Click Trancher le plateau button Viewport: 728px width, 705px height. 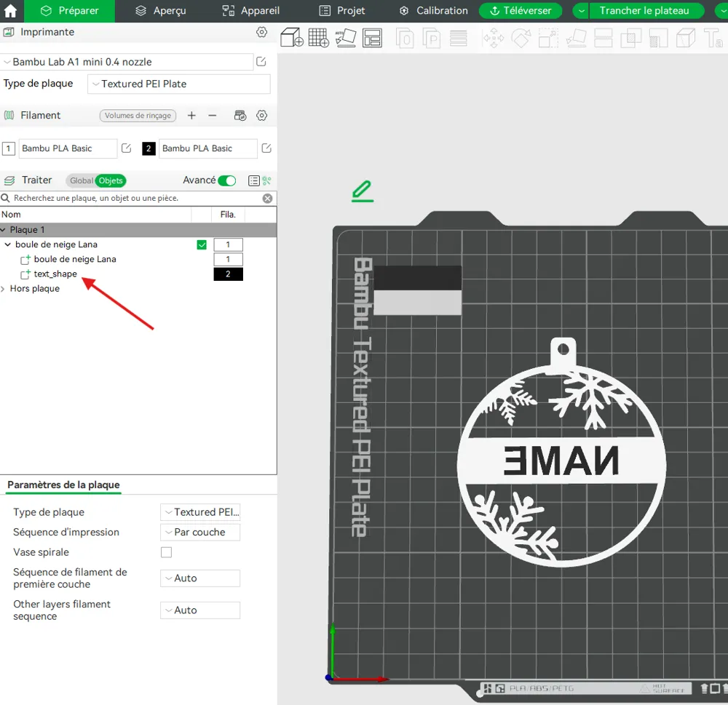click(644, 11)
